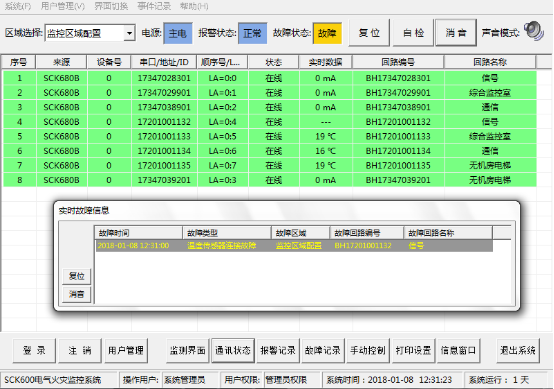
Task: Click the 退出系统 exit button
Action: 518,350
